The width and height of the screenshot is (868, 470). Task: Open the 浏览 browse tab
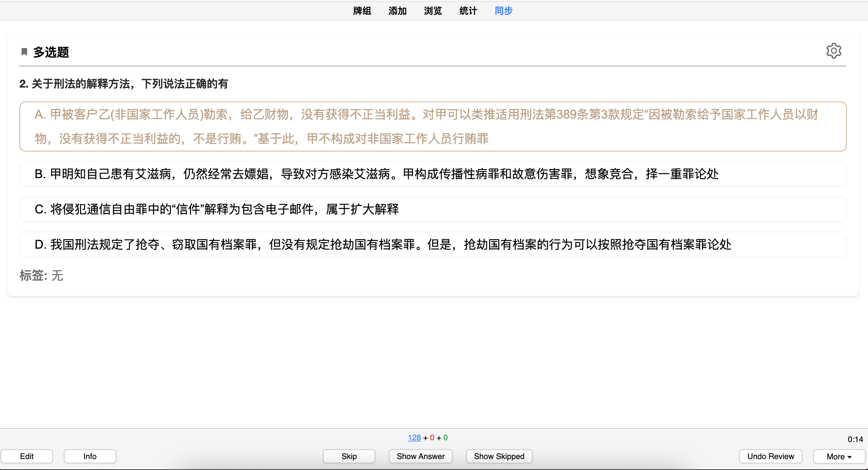[x=433, y=11]
